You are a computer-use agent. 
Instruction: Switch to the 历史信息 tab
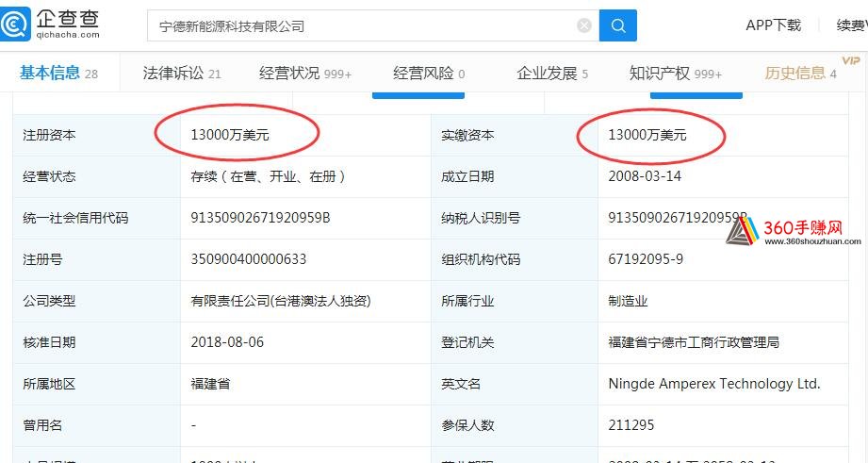[800, 74]
